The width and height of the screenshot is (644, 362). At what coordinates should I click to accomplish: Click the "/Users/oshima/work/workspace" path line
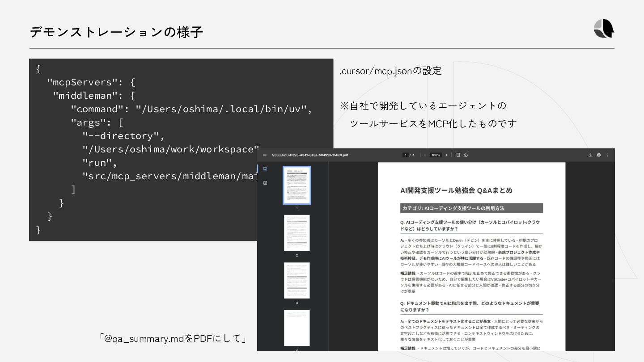coord(170,149)
